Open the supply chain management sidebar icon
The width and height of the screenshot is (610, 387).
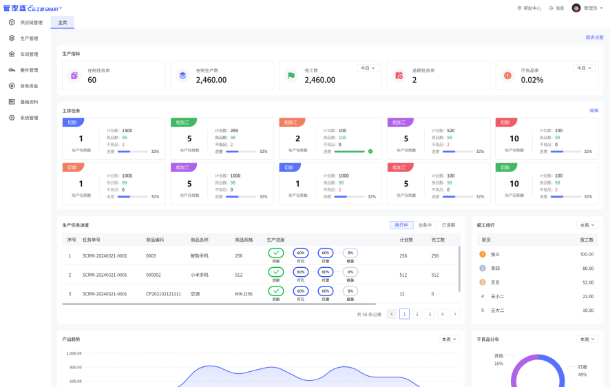pos(12,23)
